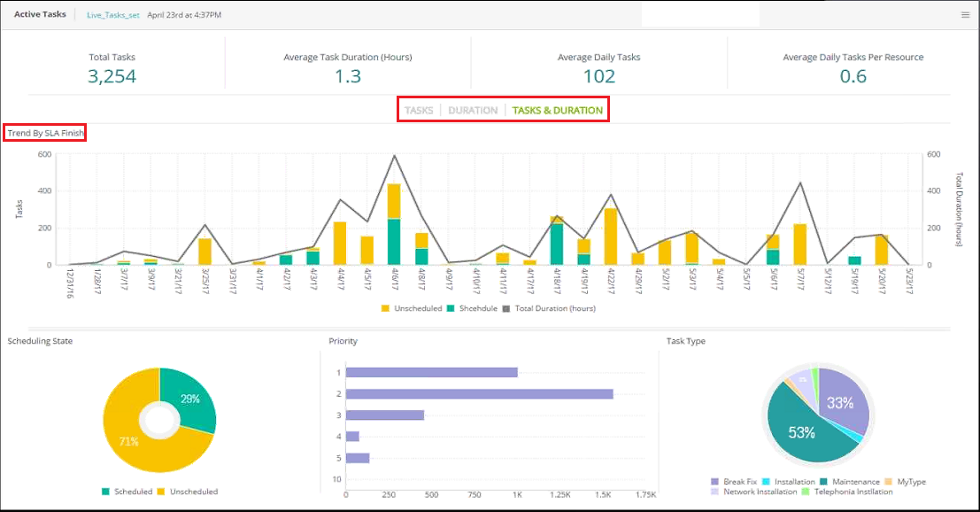
Task: Open the hamburger menu in the header
Action: 965,15
